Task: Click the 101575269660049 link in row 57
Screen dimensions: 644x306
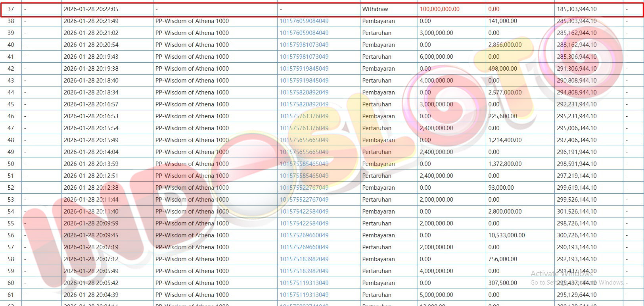Action: [x=304, y=247]
